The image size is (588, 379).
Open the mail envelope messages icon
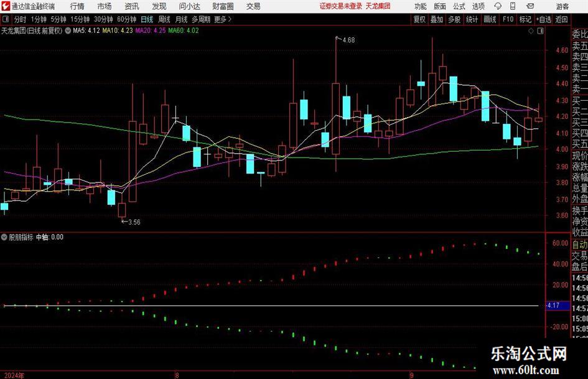tap(530, 6)
